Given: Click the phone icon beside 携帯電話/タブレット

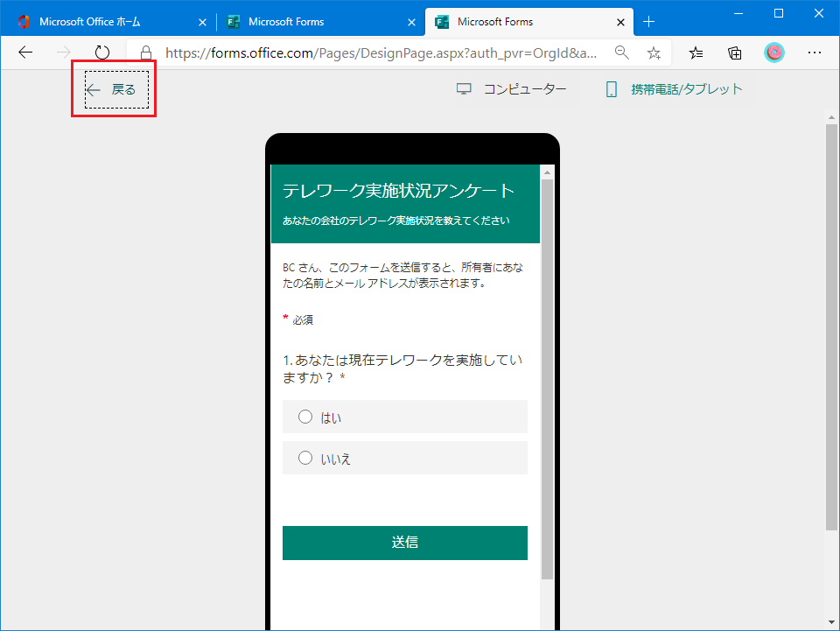Looking at the screenshot, I should point(612,89).
